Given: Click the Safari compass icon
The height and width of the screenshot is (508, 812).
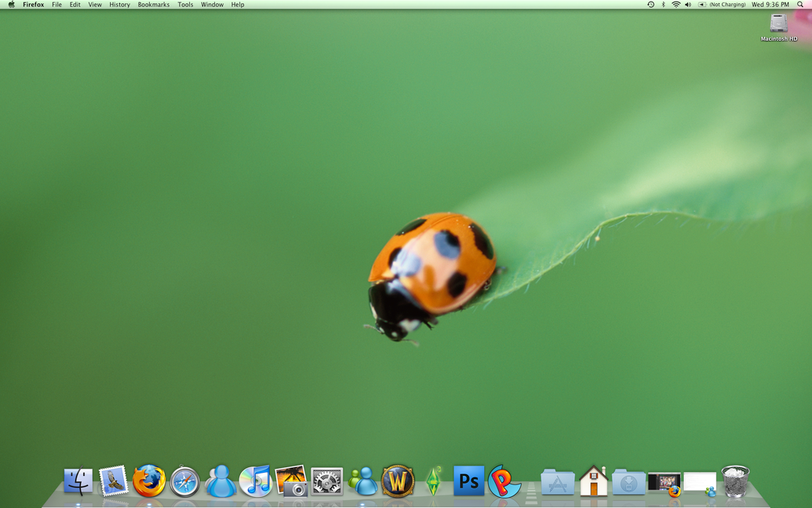Looking at the screenshot, I should [185, 481].
